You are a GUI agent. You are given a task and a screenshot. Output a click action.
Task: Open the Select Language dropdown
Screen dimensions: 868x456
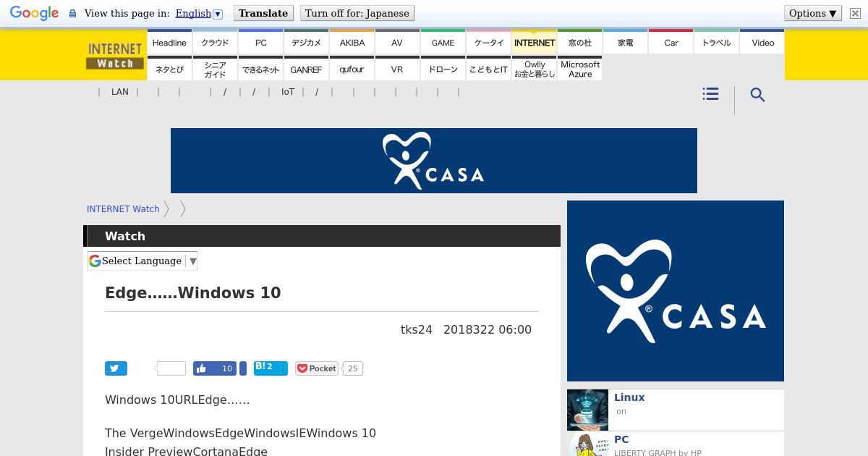coord(142,261)
